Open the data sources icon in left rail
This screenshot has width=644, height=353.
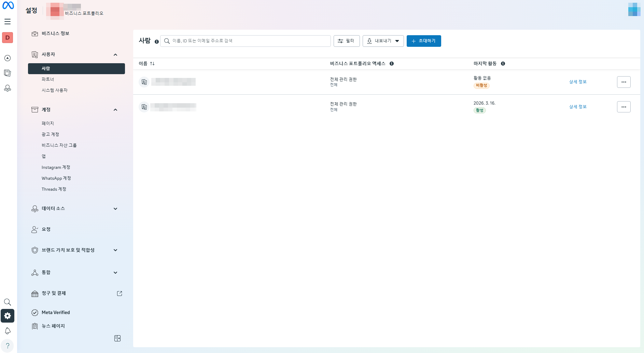8,88
